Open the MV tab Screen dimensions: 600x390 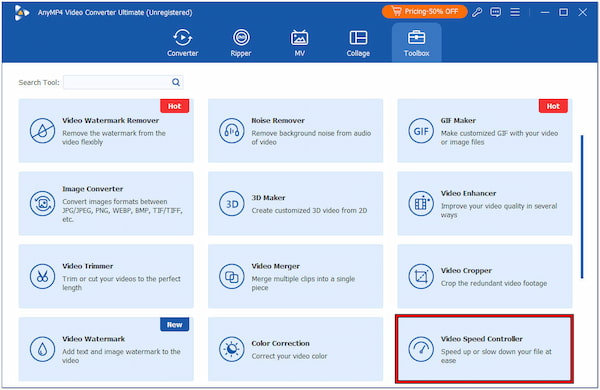click(x=299, y=43)
